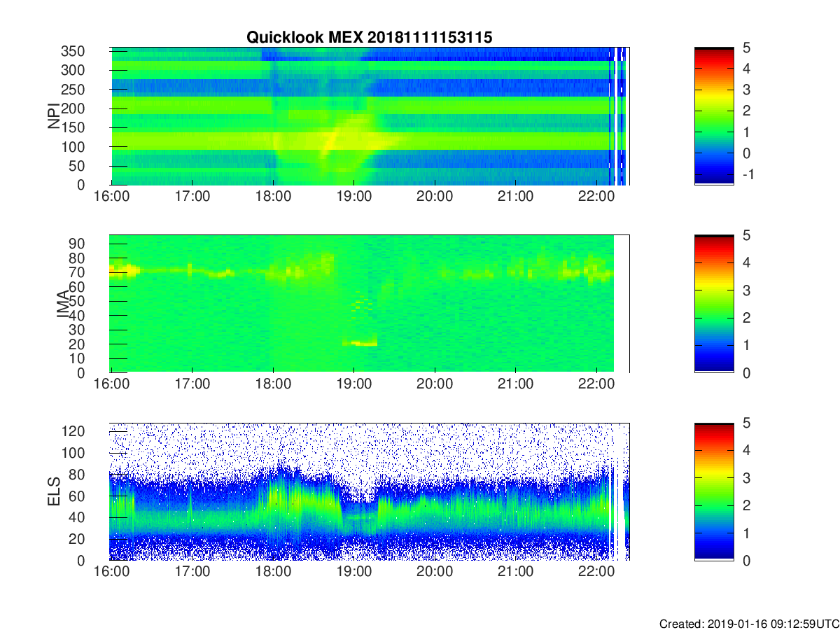Click the IMA spectrogram plot area

pyautogui.click(x=369, y=304)
